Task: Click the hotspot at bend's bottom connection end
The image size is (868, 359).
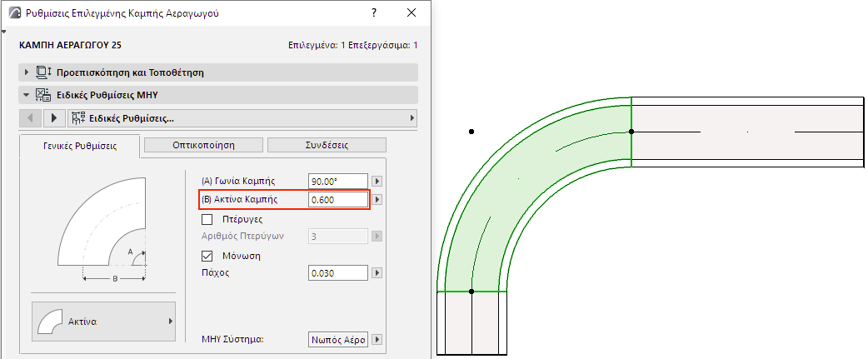Action: tap(471, 291)
